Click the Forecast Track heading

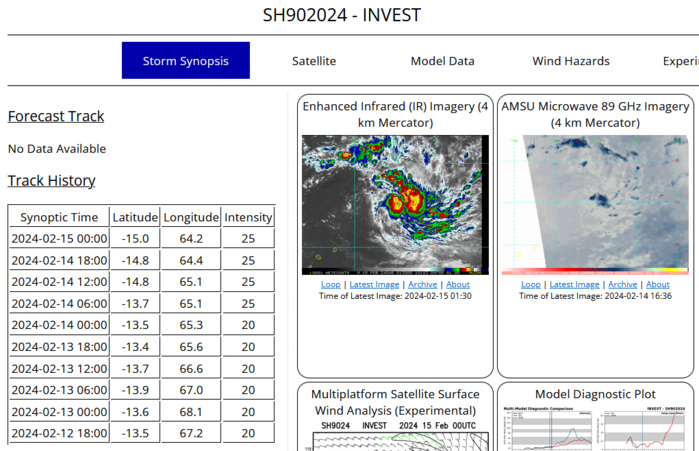click(x=56, y=116)
